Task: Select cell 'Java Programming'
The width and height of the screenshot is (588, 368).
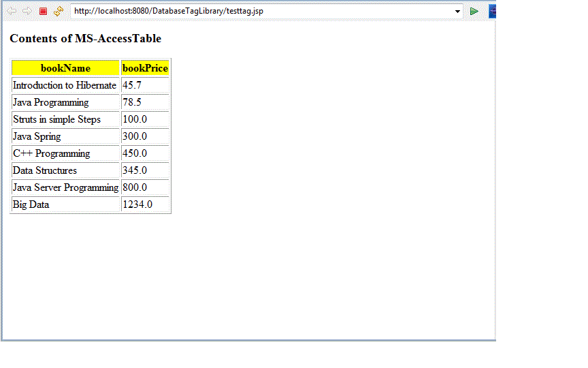Action: (65, 102)
